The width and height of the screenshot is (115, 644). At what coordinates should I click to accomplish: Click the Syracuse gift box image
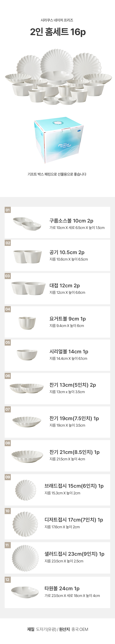(59, 140)
